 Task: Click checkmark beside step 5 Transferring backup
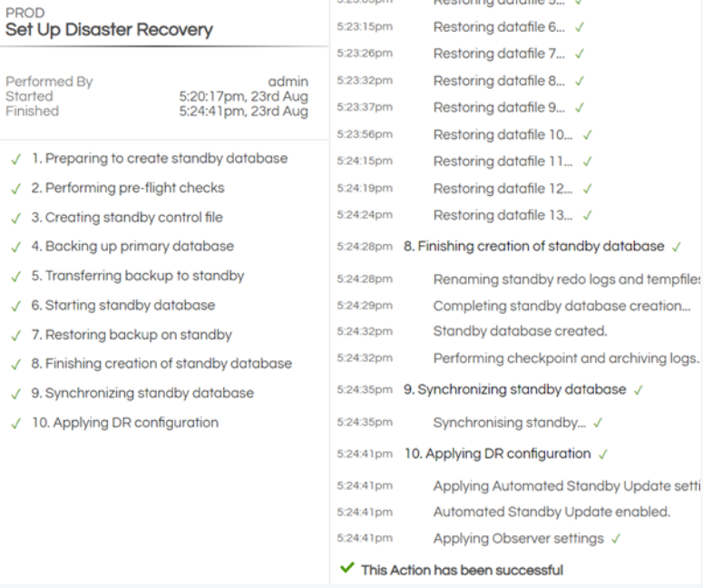click(16, 277)
